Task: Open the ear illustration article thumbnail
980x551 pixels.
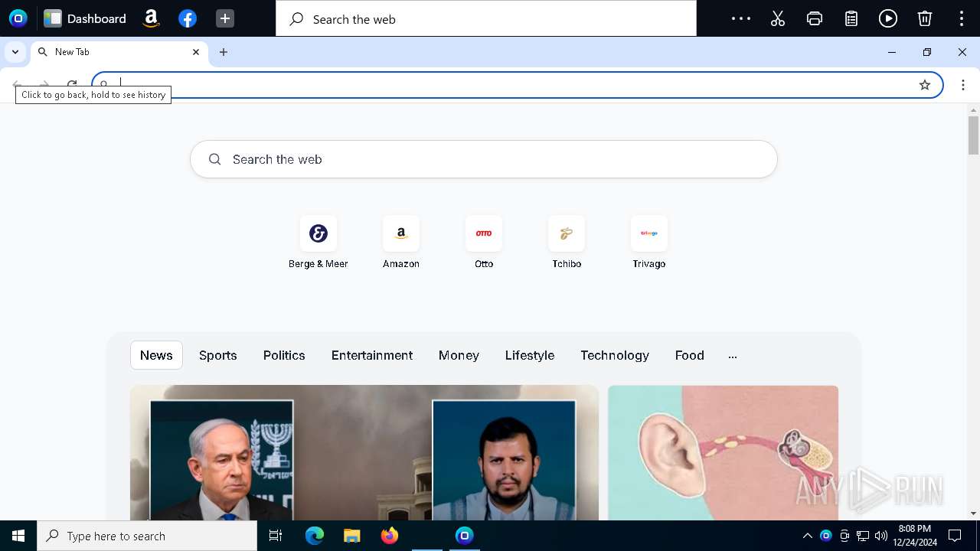Action: (724, 452)
